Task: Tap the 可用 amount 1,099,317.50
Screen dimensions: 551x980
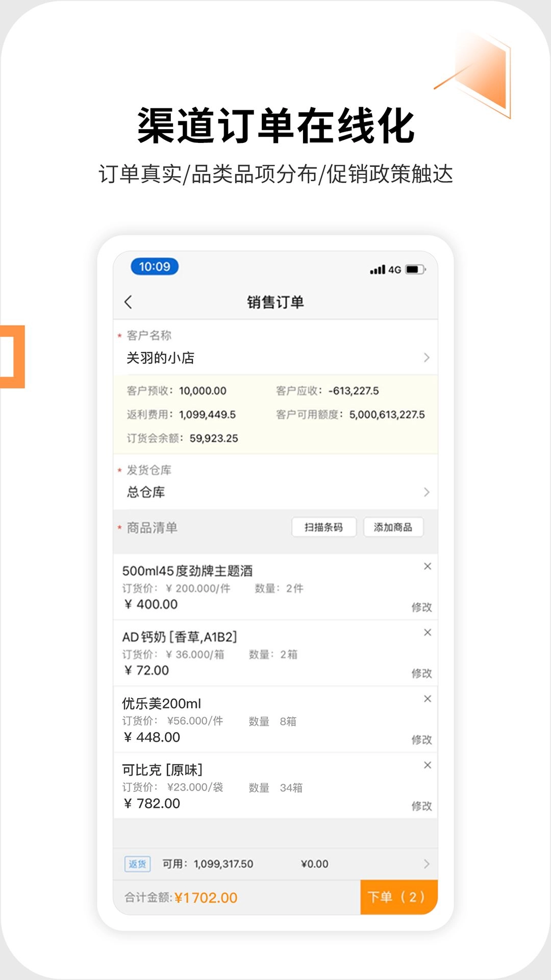Action: (x=223, y=864)
